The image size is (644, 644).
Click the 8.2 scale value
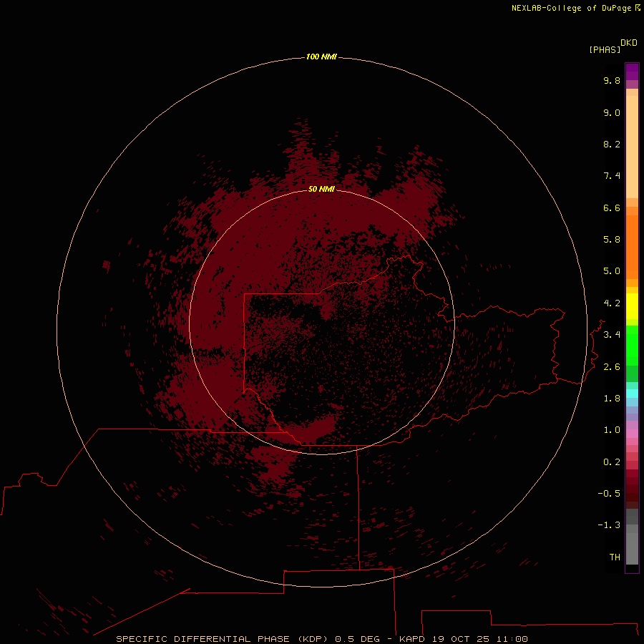[x=612, y=144]
